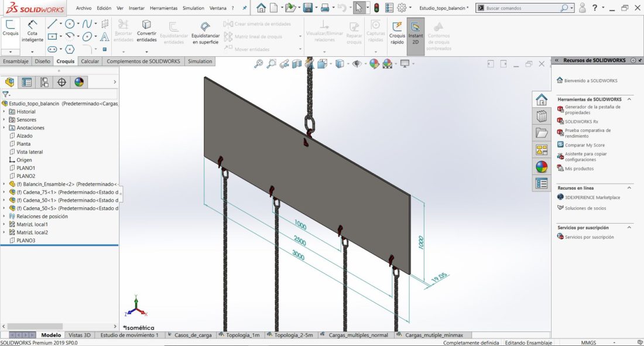Image resolution: width=644 pixels, height=346 pixels.
Task: Open the ConfigurationManager tab
Action: point(44,82)
